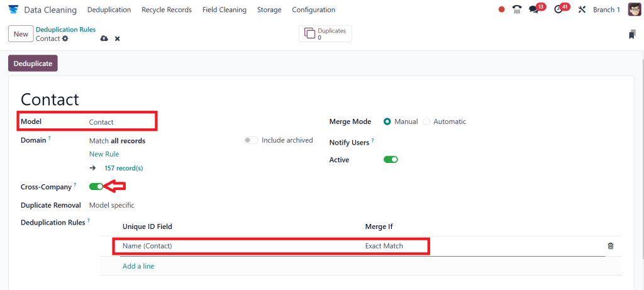This screenshot has width=644, height=290.
Task: Click the bookmark icon at top right
Action: (x=632, y=35)
